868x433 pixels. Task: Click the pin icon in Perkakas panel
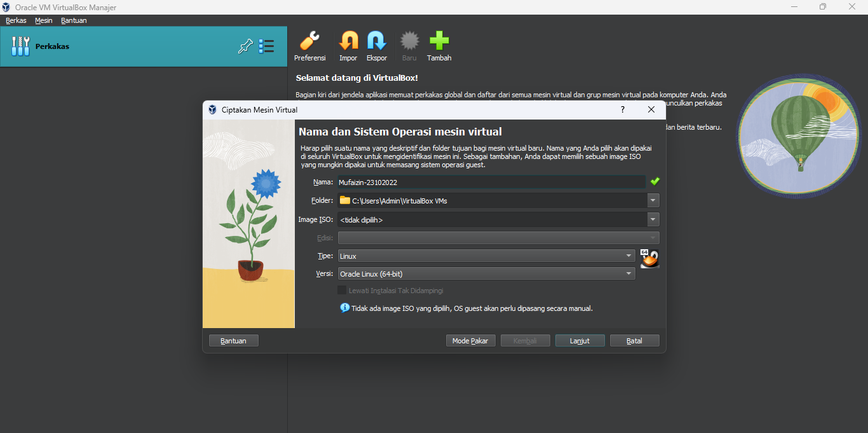tap(245, 46)
